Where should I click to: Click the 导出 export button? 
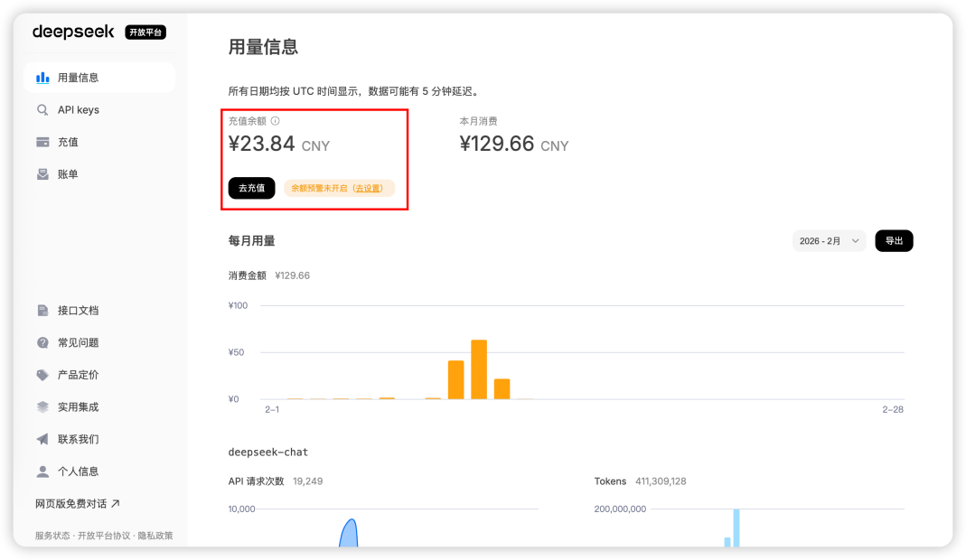pos(894,240)
